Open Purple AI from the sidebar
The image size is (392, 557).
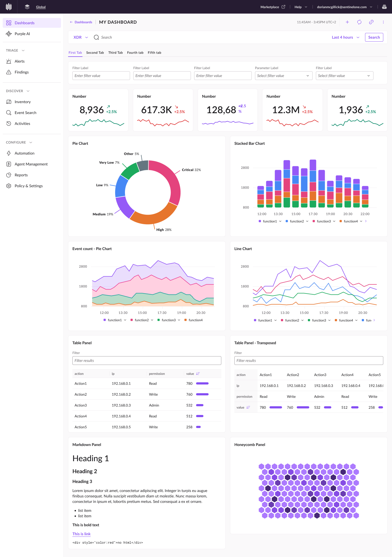(x=22, y=34)
